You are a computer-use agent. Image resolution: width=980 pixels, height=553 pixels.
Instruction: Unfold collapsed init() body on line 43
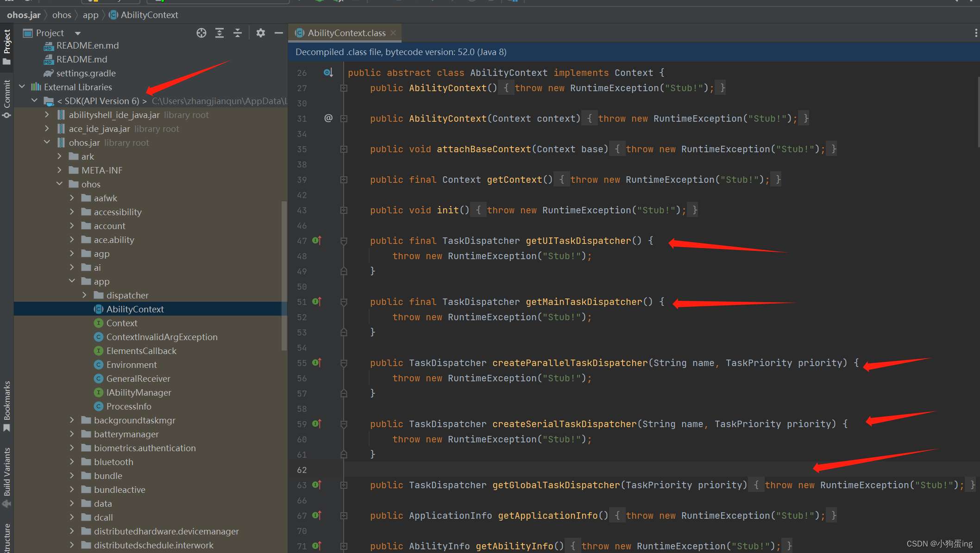344,210
